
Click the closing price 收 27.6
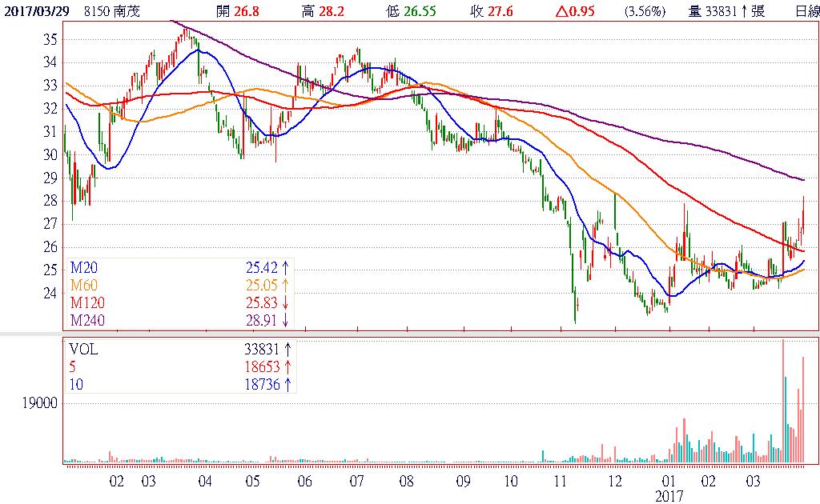click(x=494, y=10)
